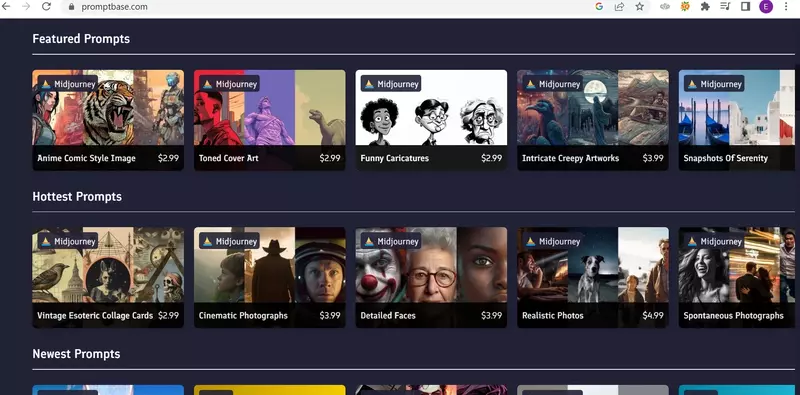
Task: Click Midjourney badge on Snapshots Of Serenity
Action: pos(714,84)
